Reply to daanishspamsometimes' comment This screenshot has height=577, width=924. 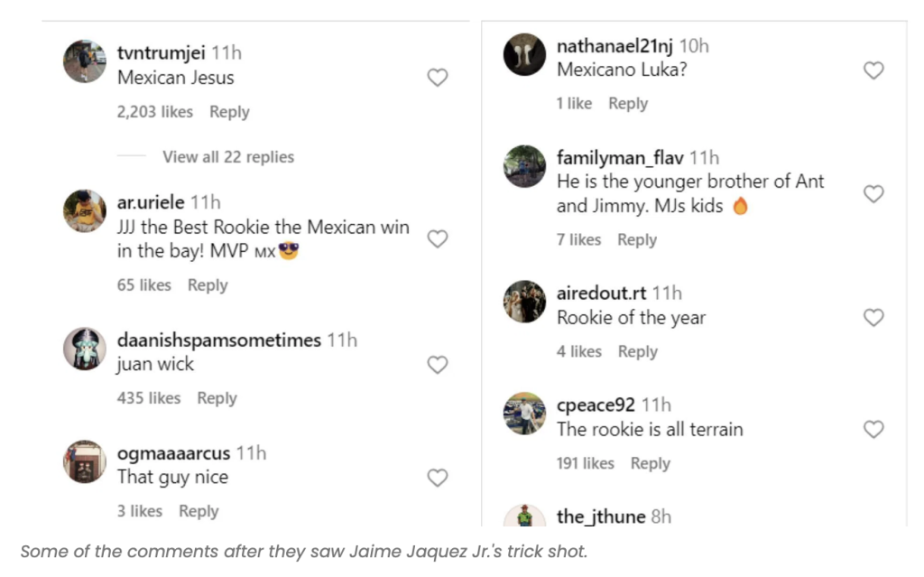(x=217, y=398)
